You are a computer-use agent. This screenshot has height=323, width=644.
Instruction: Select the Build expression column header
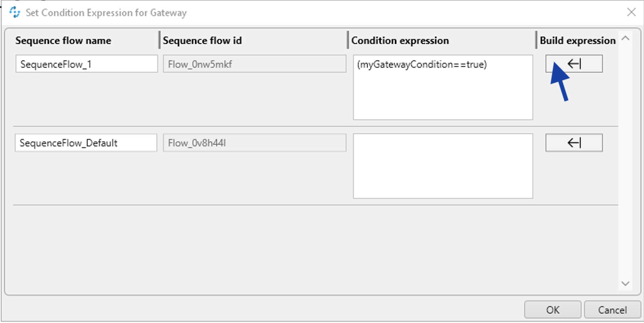[x=577, y=40]
